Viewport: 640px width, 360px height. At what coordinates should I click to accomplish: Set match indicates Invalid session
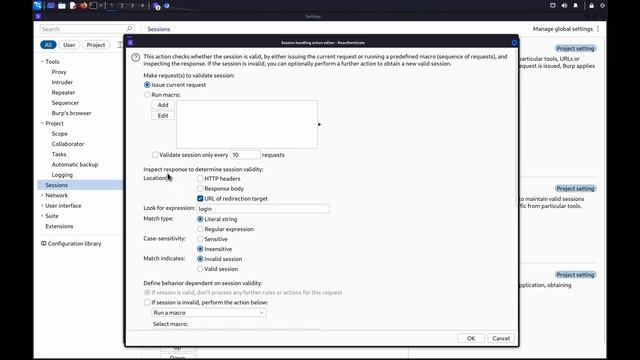coord(200,259)
